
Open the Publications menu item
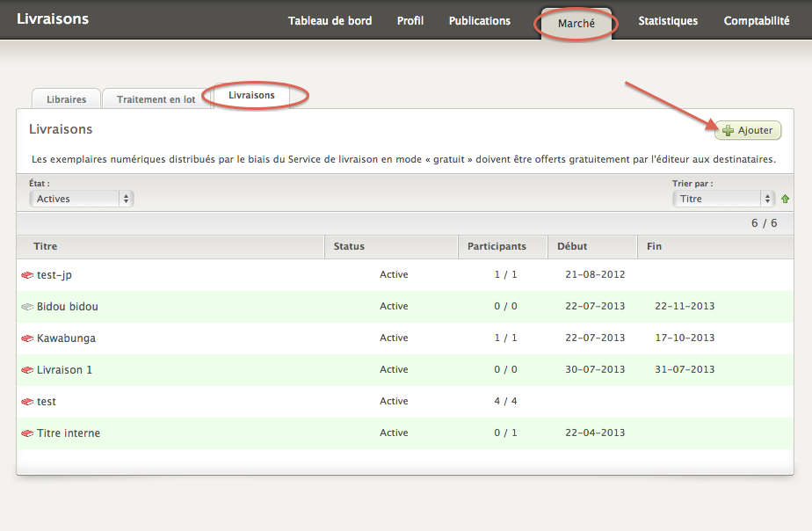(x=479, y=21)
